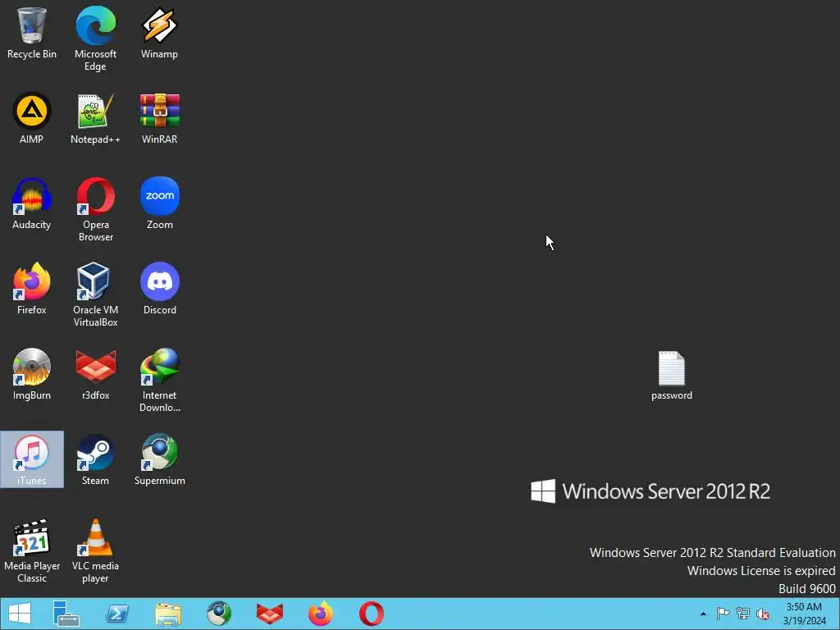Screen dimensions: 840x630
Task: Select the Zoom desktop icon
Action: (x=160, y=203)
